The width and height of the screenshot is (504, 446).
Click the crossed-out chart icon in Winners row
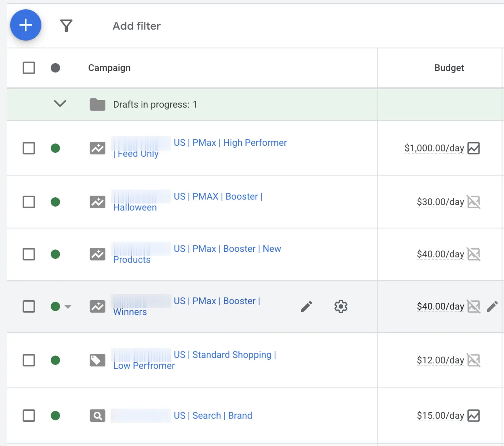point(473,306)
